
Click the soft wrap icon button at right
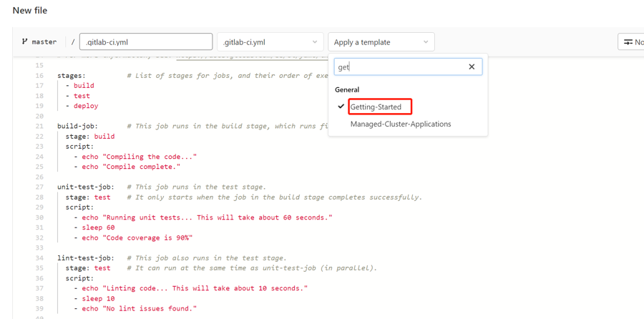(x=630, y=42)
